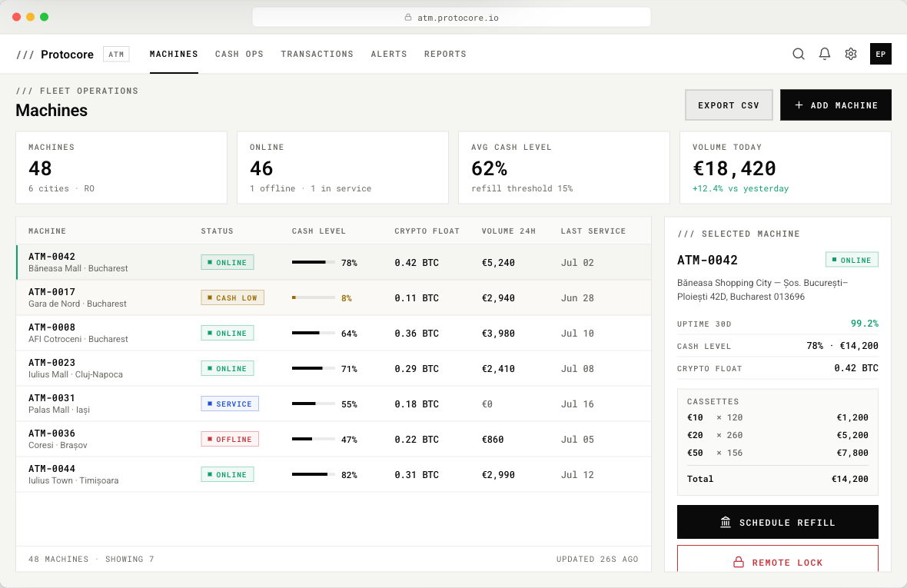Image resolution: width=907 pixels, height=588 pixels.
Task: Go to the Transactions tab
Action: 317,54
